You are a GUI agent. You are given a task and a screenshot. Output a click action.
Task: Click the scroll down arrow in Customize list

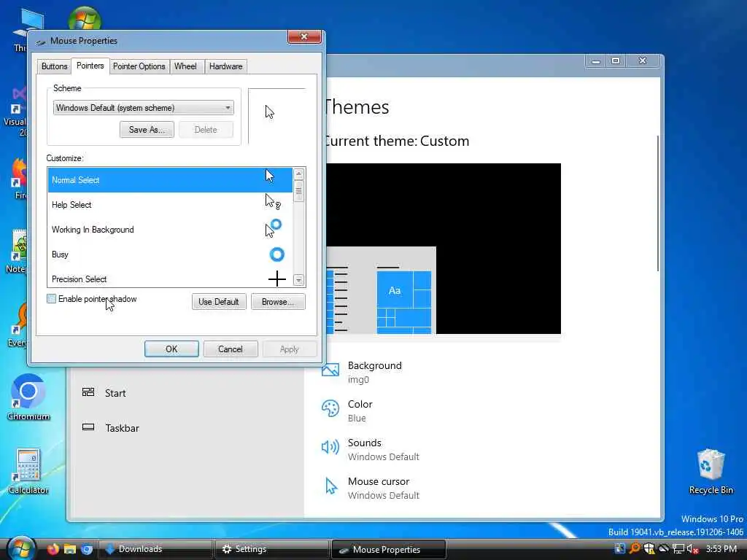(x=298, y=280)
